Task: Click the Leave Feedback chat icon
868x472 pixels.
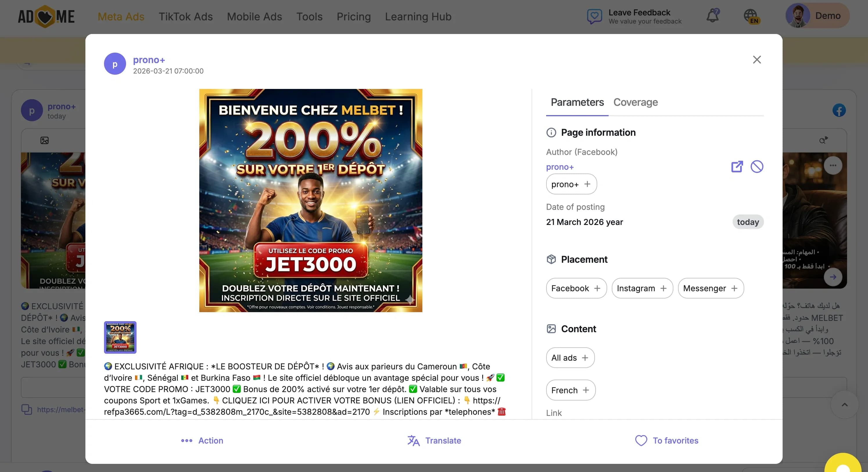Action: (594, 16)
